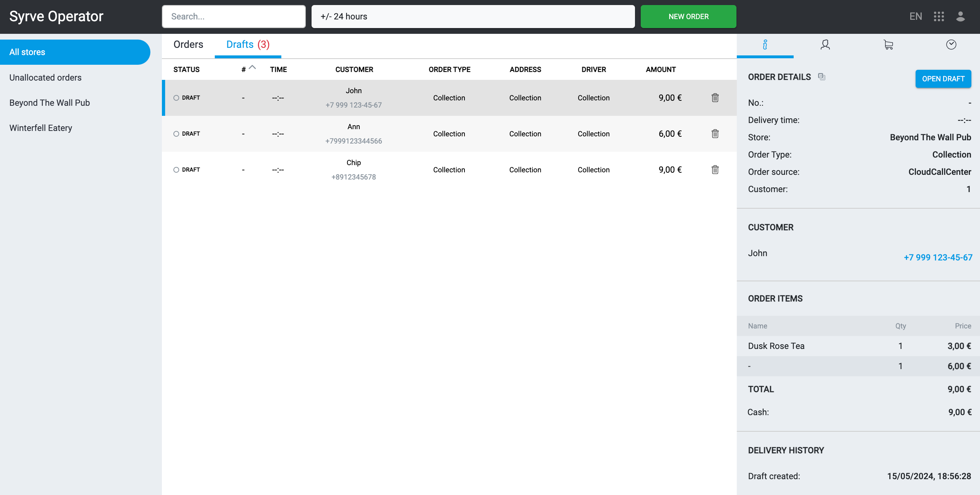The image size is (980, 495).
Task: Select Winterfell Eatery store
Action: click(x=41, y=128)
